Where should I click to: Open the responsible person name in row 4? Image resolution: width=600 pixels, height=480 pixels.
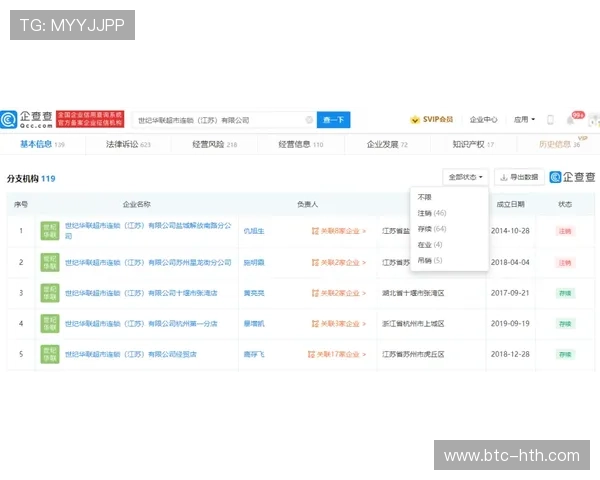[x=254, y=324]
